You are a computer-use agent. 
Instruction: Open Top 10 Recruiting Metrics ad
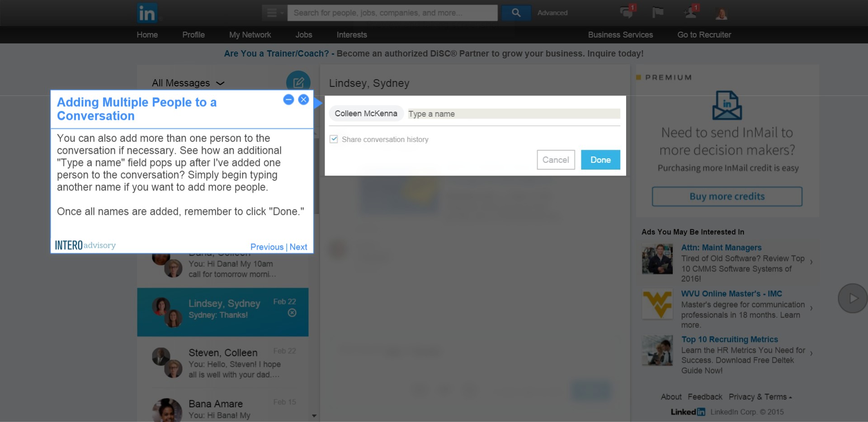click(730, 339)
